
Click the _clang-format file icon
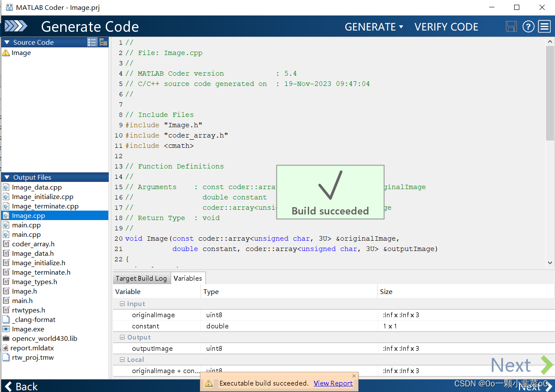pos(6,320)
